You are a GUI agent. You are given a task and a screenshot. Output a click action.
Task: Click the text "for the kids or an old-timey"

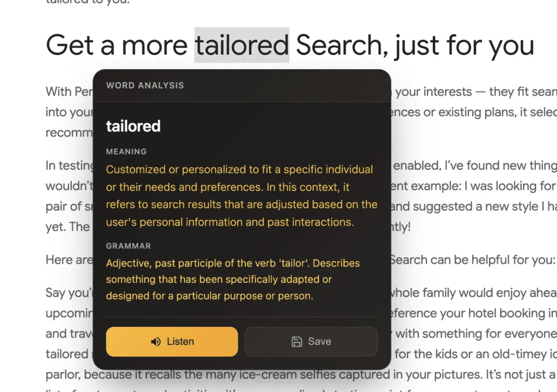coord(468,354)
